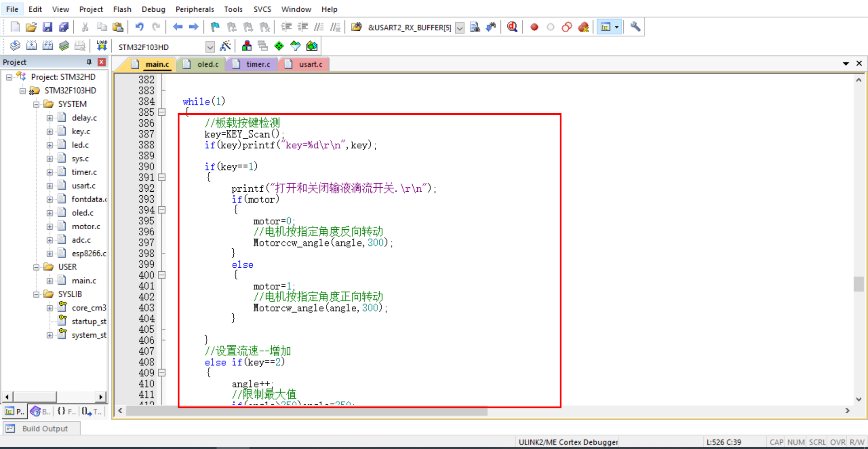Screen dimensions: 868x449
Task: Select esp8266.c in project tree
Action: (89, 254)
